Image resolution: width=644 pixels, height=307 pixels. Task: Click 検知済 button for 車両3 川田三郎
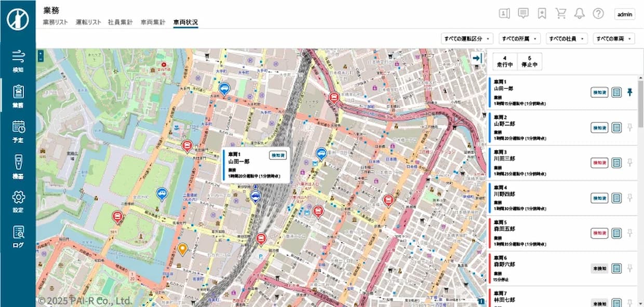point(599,163)
